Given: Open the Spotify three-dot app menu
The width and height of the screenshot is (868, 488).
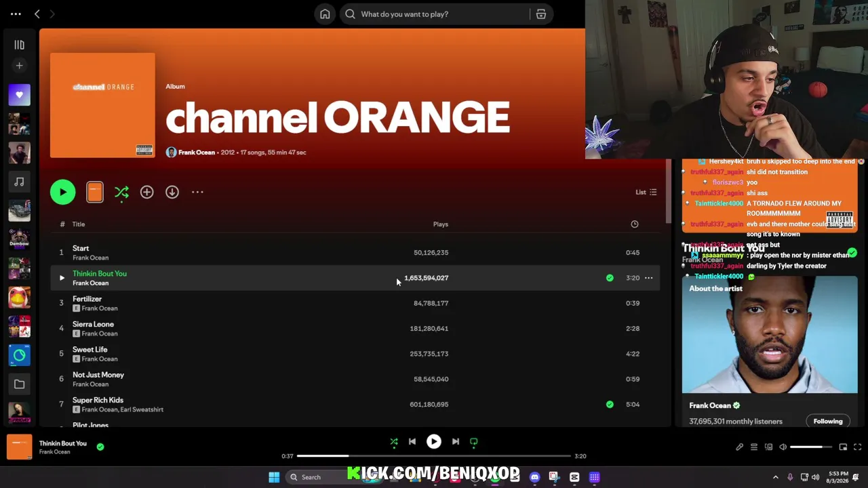Looking at the screenshot, I should coord(16,14).
